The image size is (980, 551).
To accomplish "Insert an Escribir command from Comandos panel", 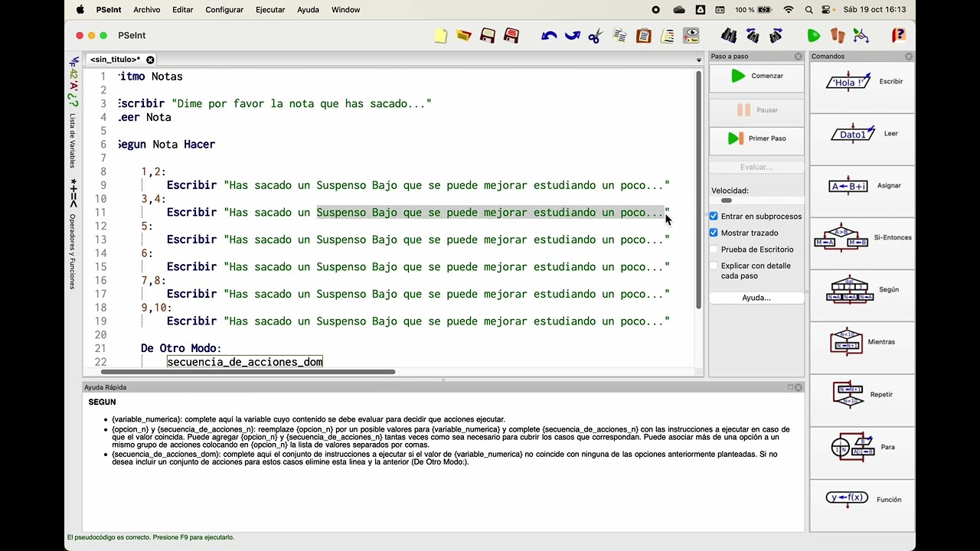I will [x=863, y=82].
